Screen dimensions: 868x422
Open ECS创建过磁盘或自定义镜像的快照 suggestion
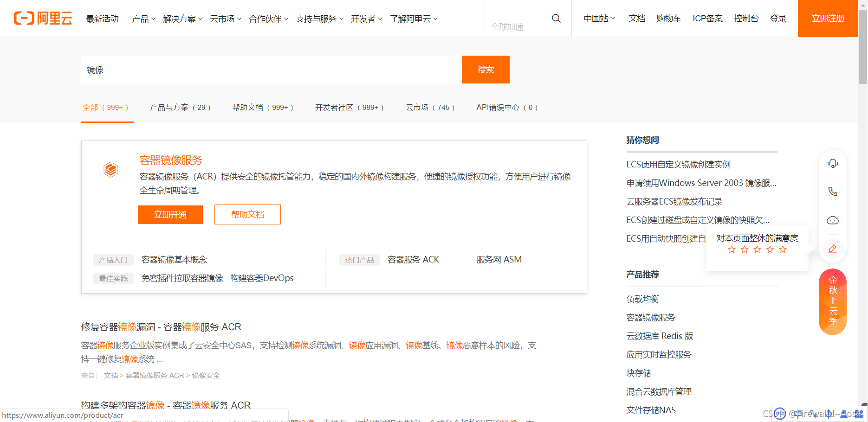tap(698, 220)
